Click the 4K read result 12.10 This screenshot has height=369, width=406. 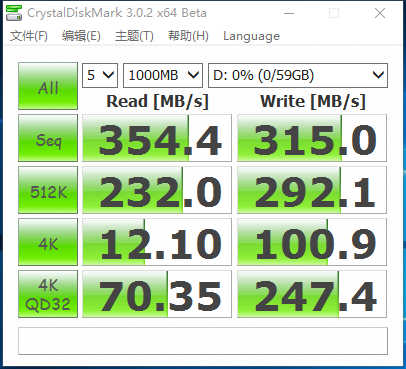pyautogui.click(x=157, y=242)
